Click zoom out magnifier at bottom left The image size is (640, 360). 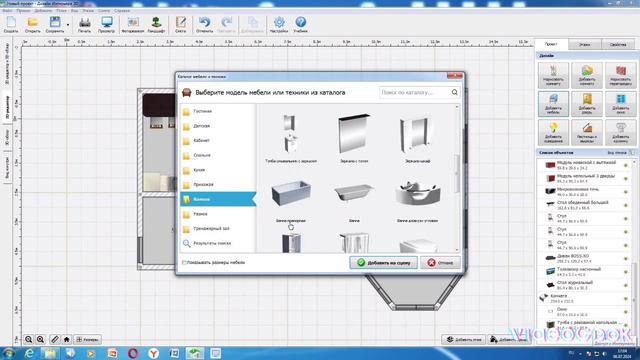point(29,339)
